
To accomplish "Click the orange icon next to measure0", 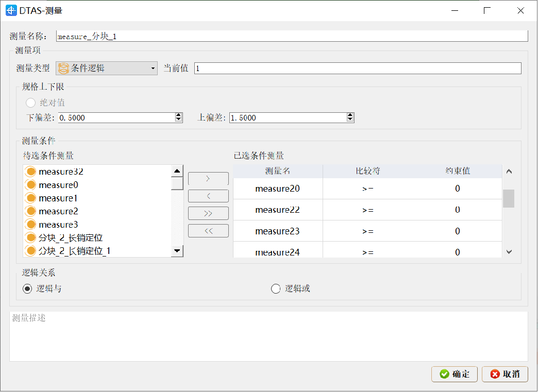I will tap(30, 185).
